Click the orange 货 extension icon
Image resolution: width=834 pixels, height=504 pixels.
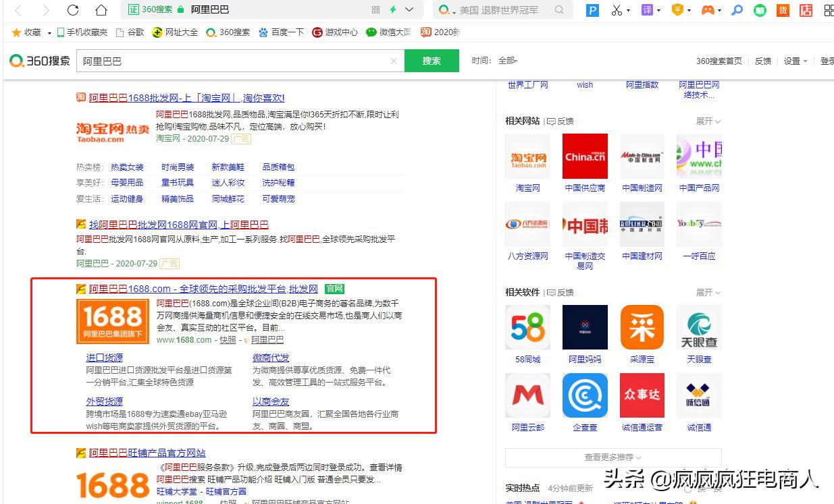783,10
